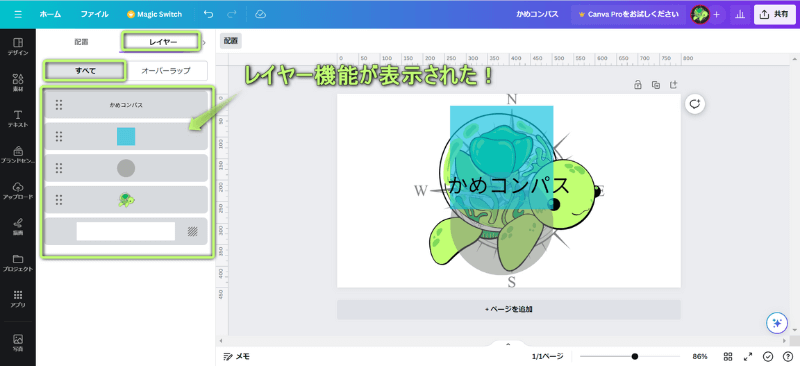
Task: Open the デザイン sidebar panel
Action: click(18, 46)
